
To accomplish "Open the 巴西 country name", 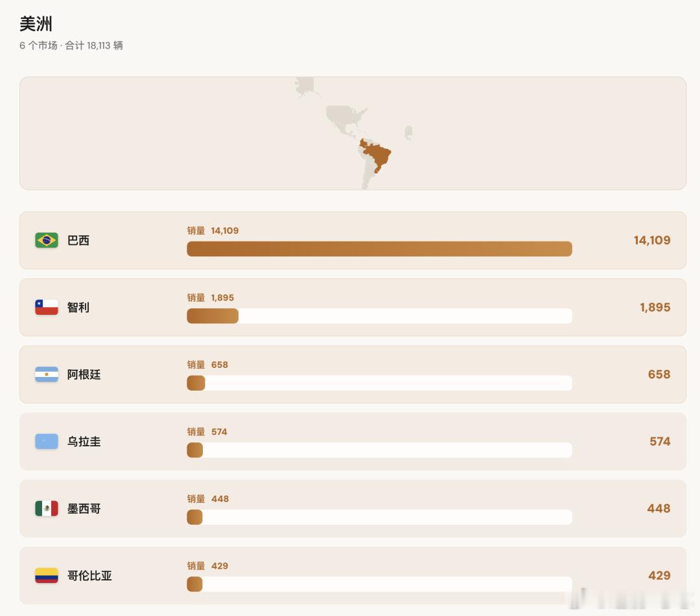I will coord(78,240).
